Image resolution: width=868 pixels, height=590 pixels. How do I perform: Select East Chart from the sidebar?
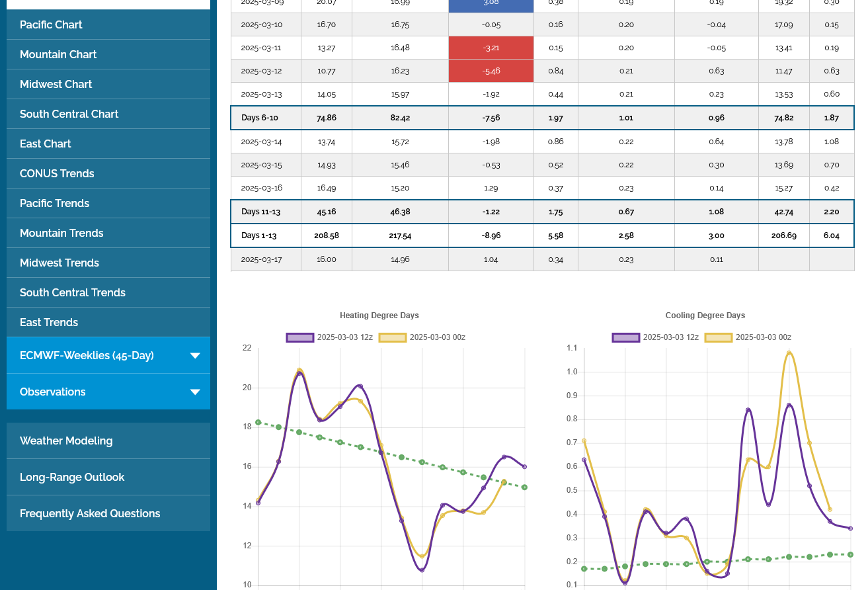coord(46,144)
